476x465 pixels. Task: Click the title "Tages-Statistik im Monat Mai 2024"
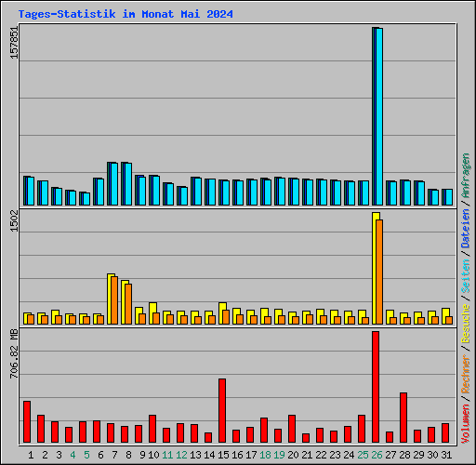[126, 14]
